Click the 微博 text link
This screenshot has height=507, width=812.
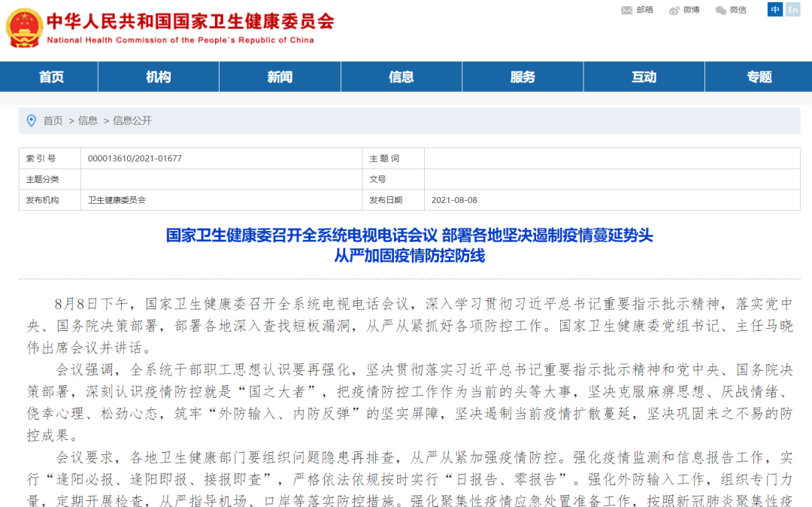692,10
